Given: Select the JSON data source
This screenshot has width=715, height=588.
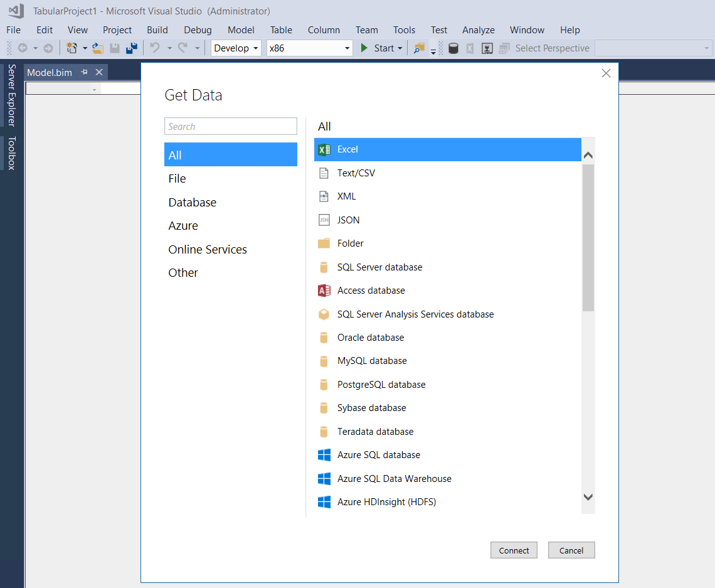Looking at the screenshot, I should (447, 220).
